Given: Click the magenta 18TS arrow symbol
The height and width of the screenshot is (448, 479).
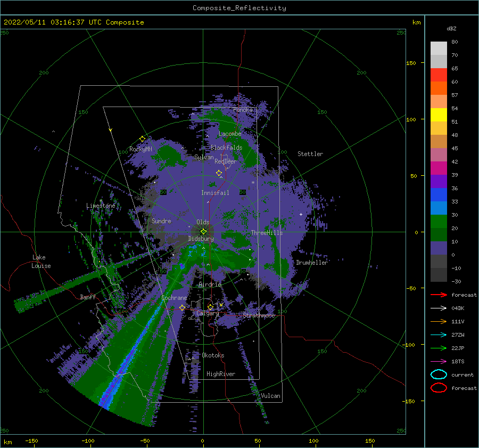Looking at the screenshot, I should [x=439, y=362].
